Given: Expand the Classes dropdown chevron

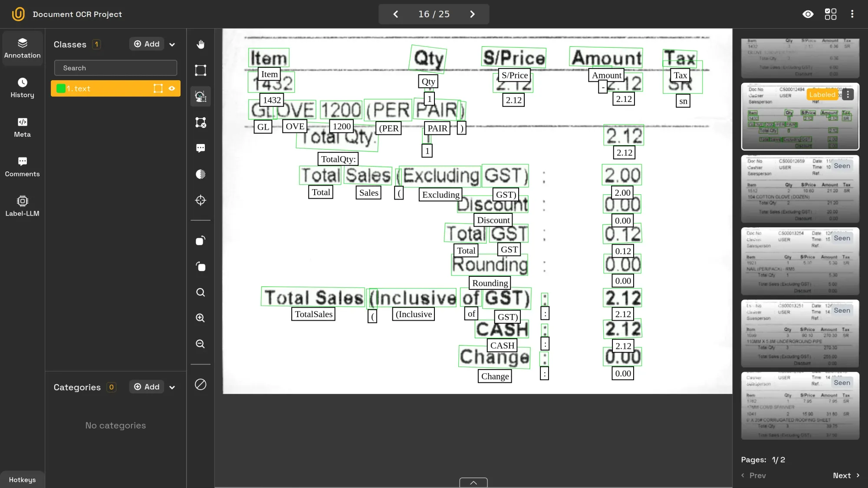Looking at the screenshot, I should (x=172, y=44).
